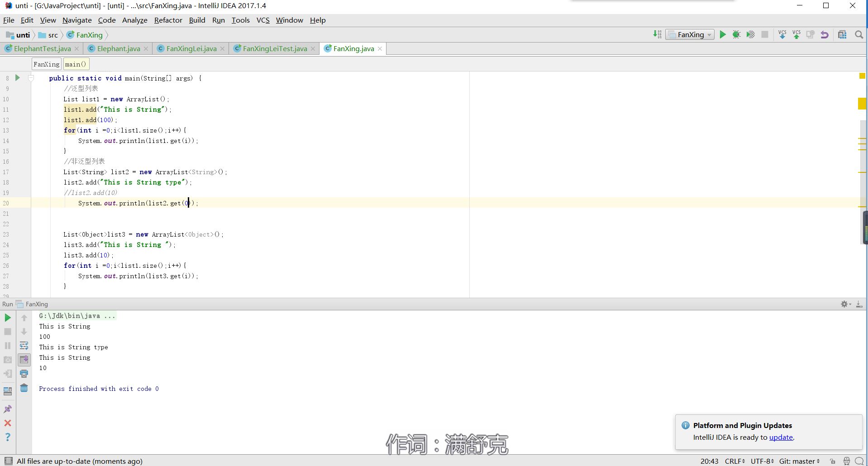Update project from VCS (blue arrow)
This screenshot has height=466, width=868.
(x=782, y=35)
